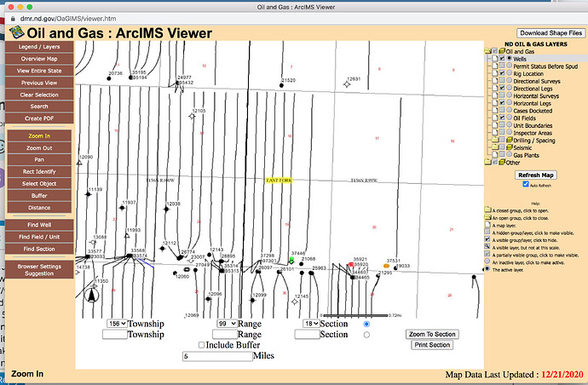Select the Pan tool

(x=39, y=159)
